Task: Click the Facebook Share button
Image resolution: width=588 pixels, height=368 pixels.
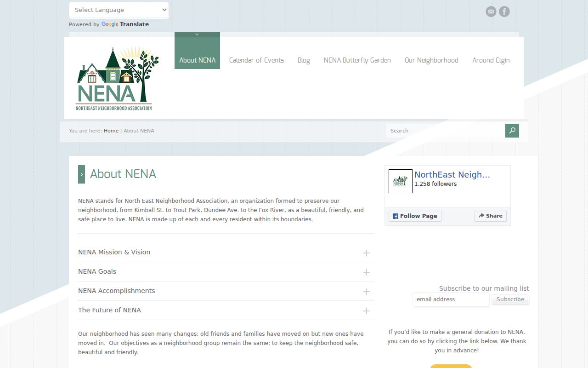Action: 491,216
